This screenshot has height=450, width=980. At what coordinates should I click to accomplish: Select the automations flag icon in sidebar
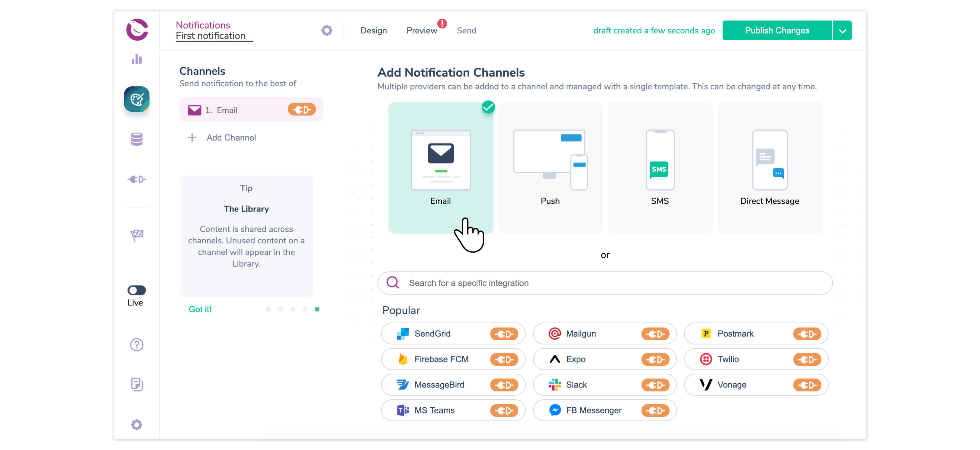[136, 236]
